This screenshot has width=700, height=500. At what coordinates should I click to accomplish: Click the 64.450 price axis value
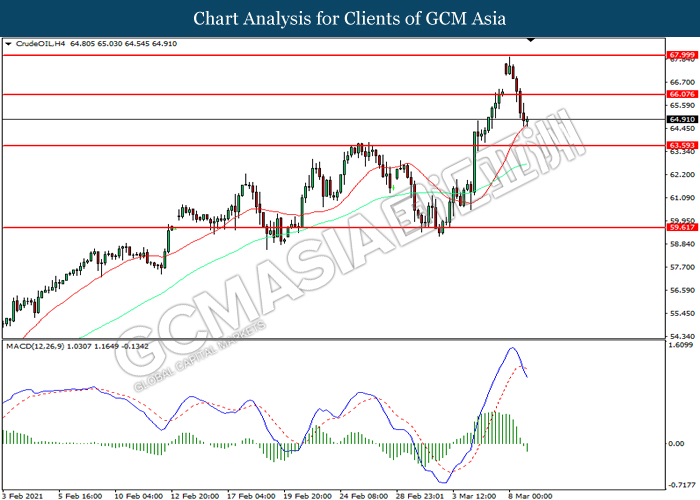click(682, 129)
